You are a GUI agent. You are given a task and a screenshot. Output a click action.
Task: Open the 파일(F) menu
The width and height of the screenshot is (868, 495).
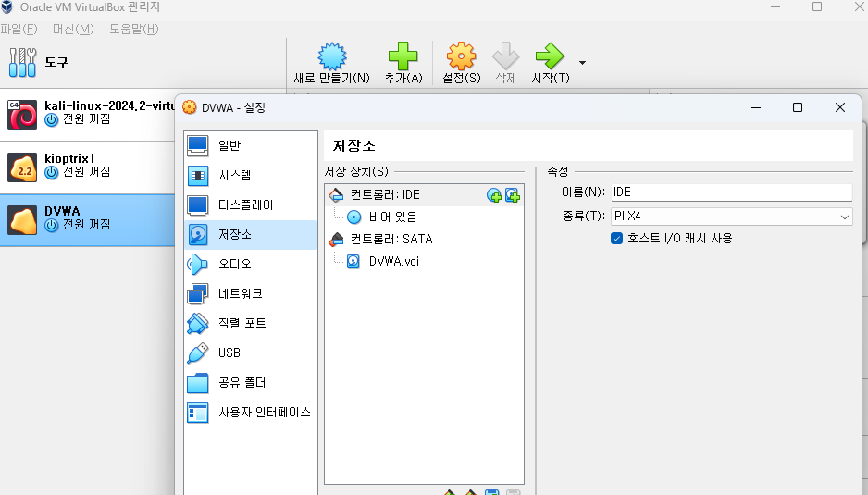coord(19,29)
